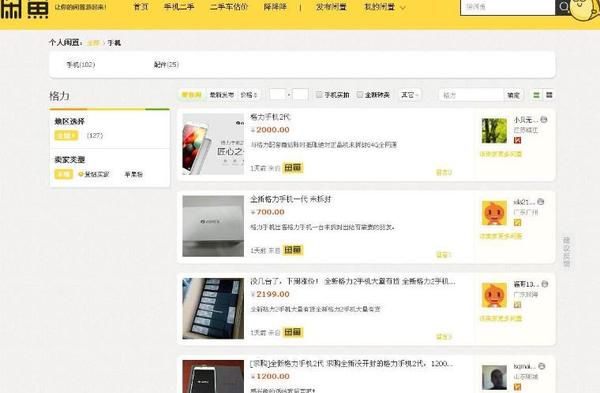The height and width of the screenshot is (393, 600).
Task: Open listing 全新格力手机一代 未拆封
Action: point(291,199)
